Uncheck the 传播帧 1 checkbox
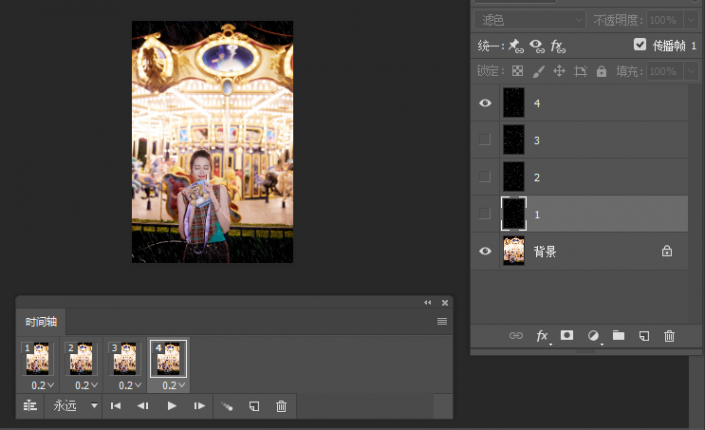 pyautogui.click(x=640, y=45)
